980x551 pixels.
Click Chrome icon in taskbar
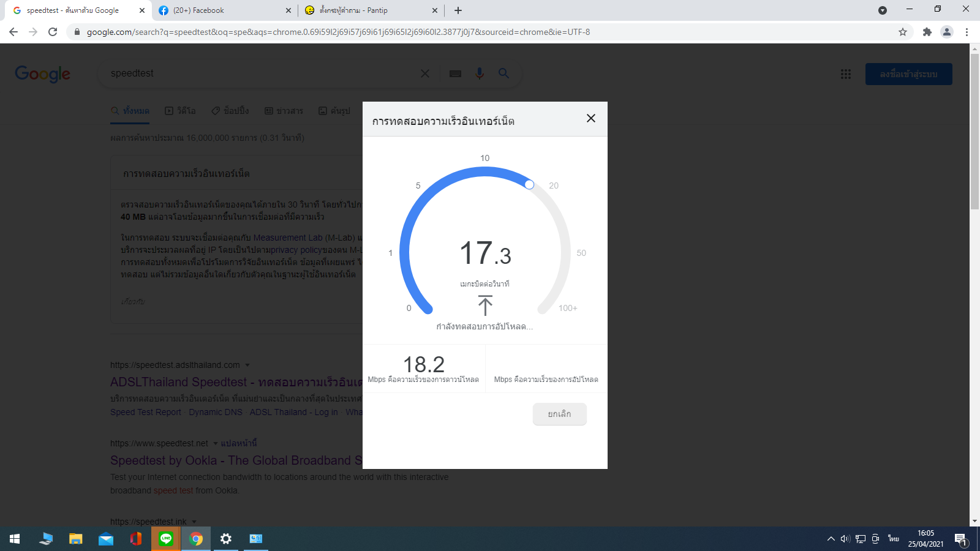click(196, 539)
